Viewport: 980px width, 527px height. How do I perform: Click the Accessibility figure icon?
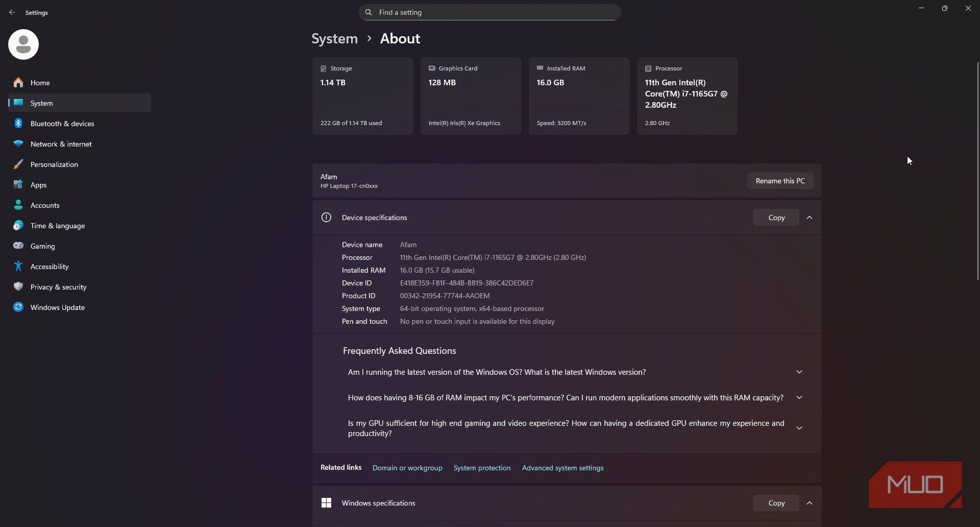[18, 266]
